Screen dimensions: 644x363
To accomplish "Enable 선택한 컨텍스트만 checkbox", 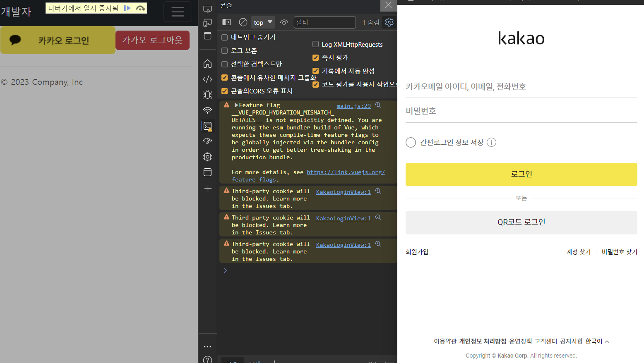I will pos(225,64).
